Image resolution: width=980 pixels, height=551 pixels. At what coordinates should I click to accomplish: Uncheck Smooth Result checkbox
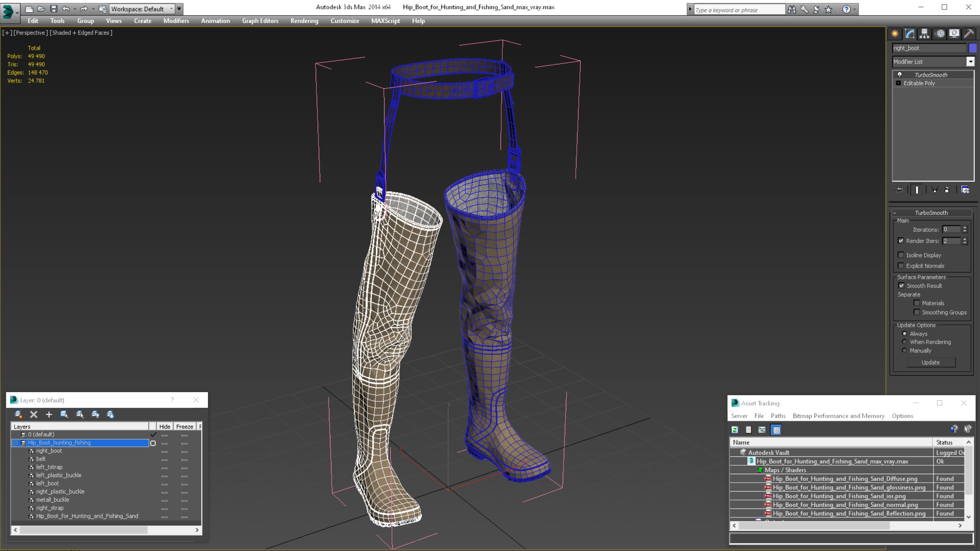pyautogui.click(x=901, y=286)
